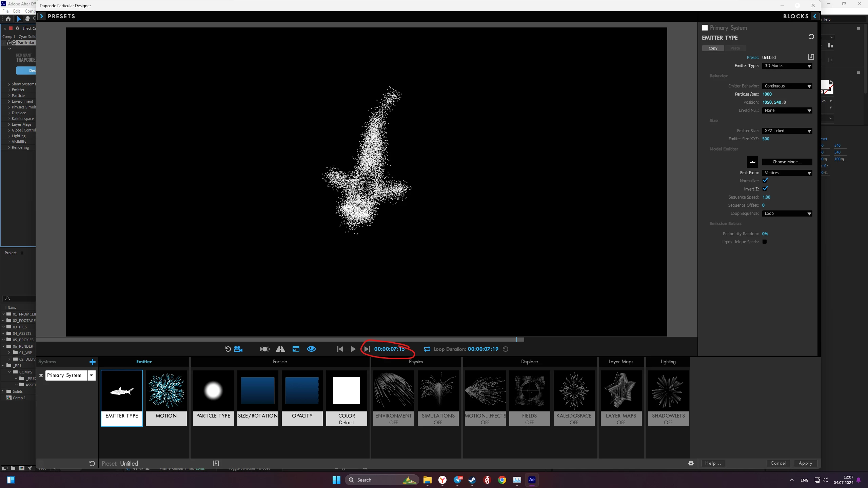The image size is (868, 488).
Task: Uncheck the Normalize checkbox
Action: coord(765,181)
